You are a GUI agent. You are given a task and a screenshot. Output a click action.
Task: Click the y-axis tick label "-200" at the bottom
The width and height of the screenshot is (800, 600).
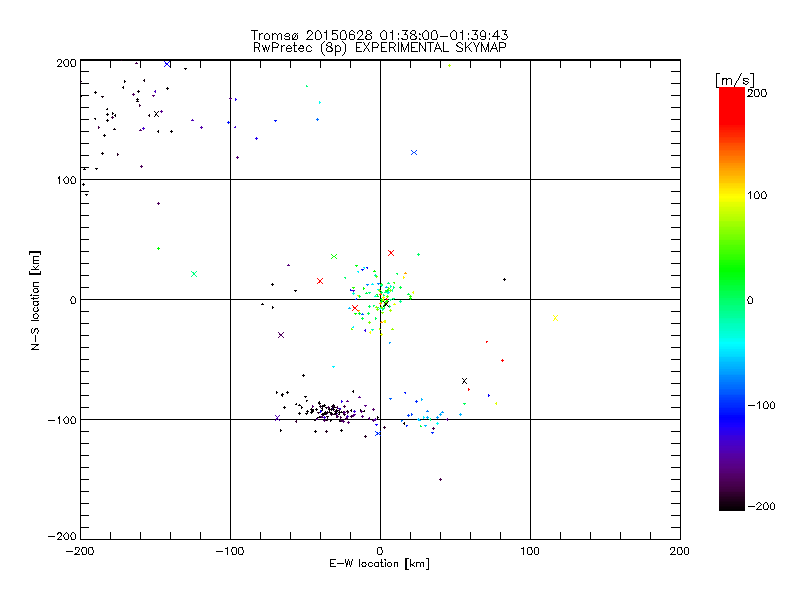tap(62, 537)
